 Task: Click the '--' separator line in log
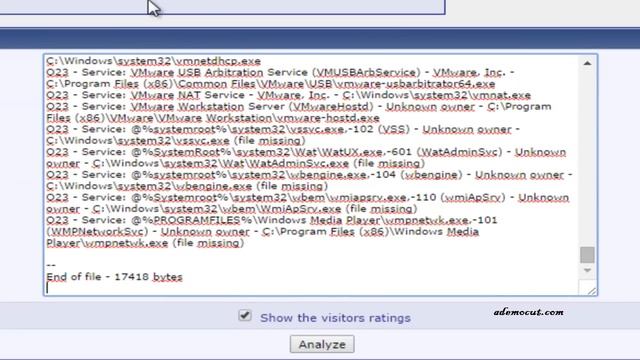coord(51,265)
